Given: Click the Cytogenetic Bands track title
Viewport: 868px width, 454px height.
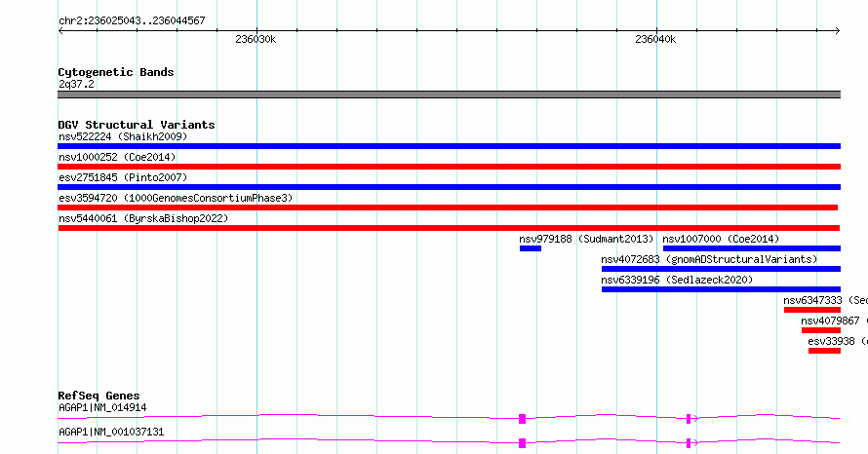Looking at the screenshot, I should [x=116, y=72].
